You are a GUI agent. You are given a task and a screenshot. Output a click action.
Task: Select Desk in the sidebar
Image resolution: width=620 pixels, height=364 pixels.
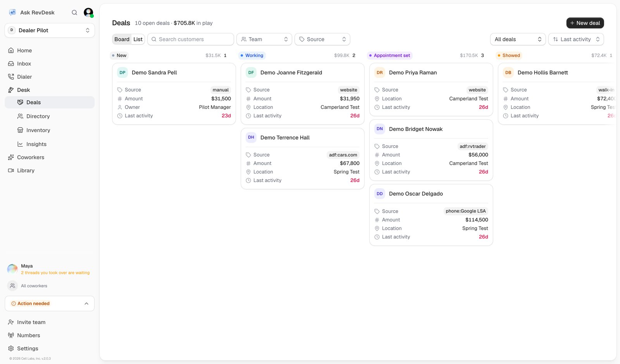50,90
